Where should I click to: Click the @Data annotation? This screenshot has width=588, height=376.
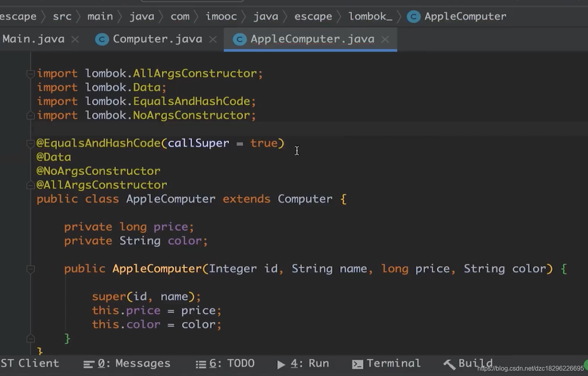53,157
